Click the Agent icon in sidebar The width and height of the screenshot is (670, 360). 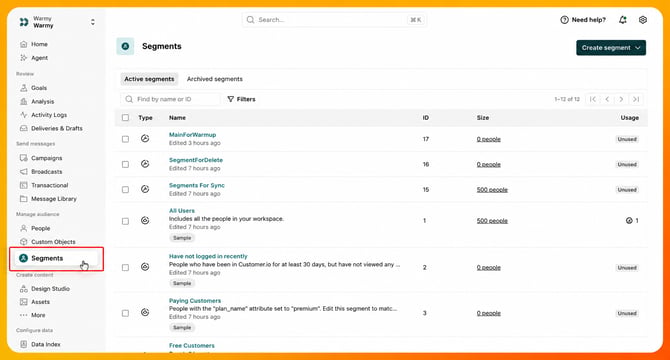[x=24, y=58]
